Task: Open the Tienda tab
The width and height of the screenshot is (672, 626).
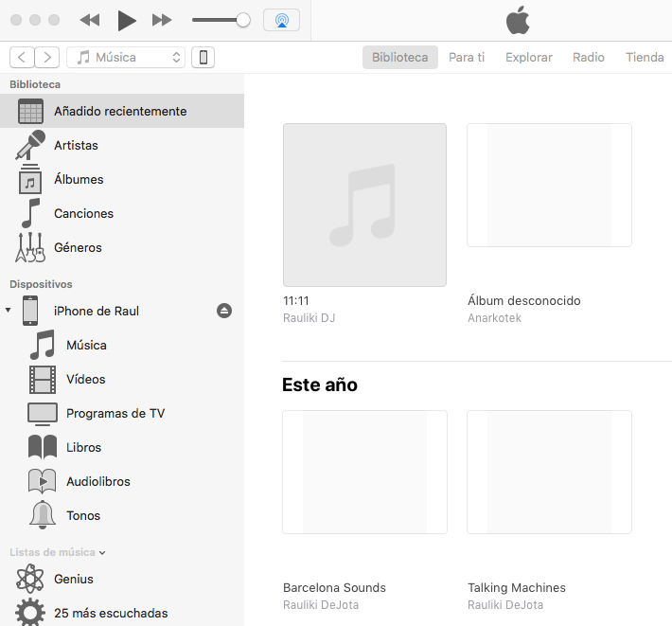Action: point(645,57)
